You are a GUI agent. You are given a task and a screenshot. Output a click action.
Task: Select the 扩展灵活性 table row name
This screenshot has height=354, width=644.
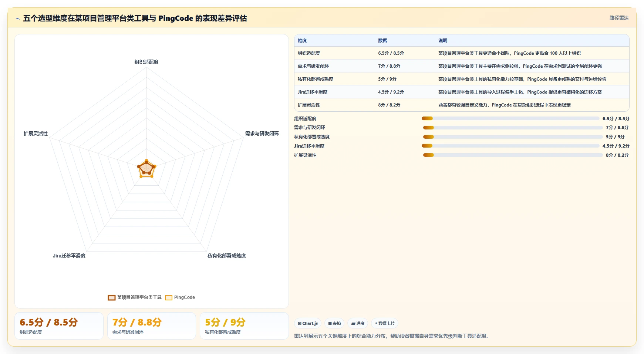click(x=309, y=105)
